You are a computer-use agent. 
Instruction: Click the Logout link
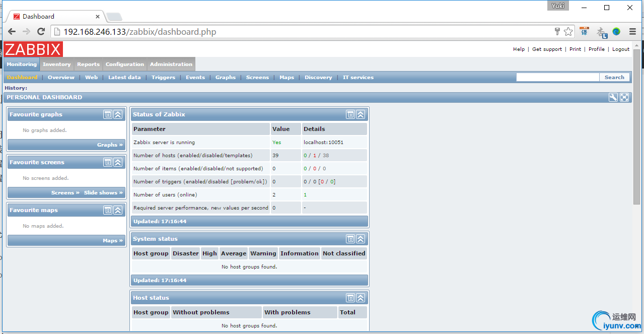621,49
